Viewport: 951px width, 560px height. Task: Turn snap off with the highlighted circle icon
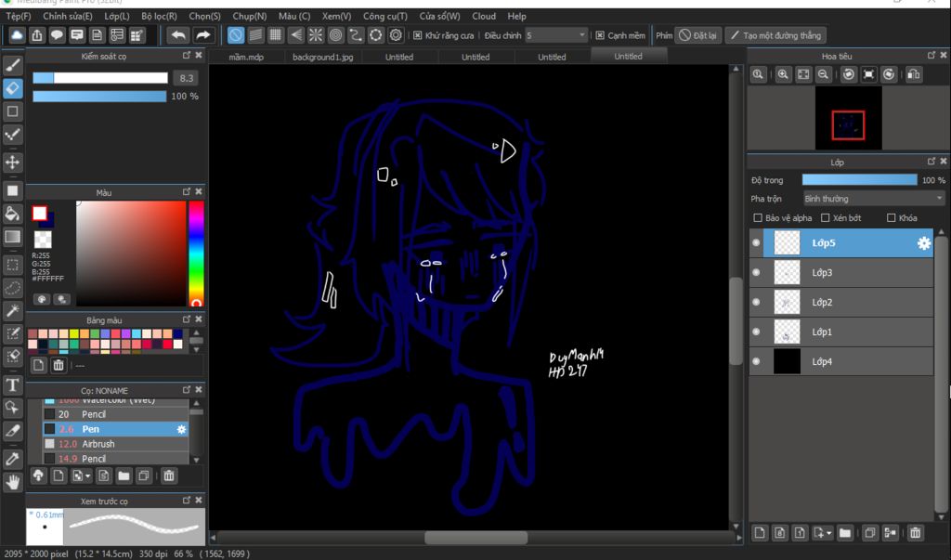pyautogui.click(x=235, y=35)
